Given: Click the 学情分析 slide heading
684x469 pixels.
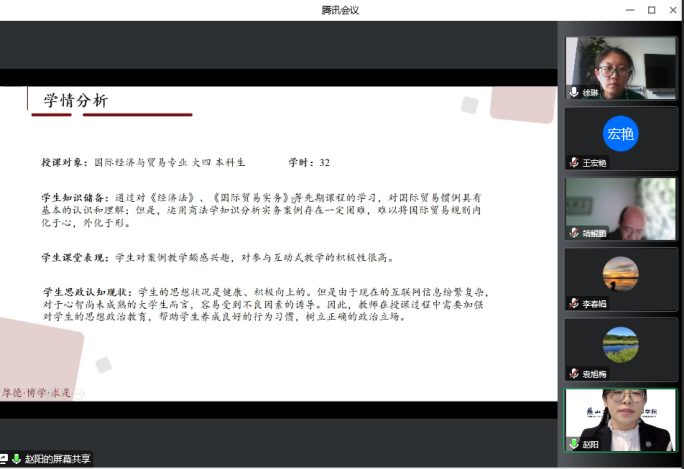Looking at the screenshot, I should pos(75,101).
